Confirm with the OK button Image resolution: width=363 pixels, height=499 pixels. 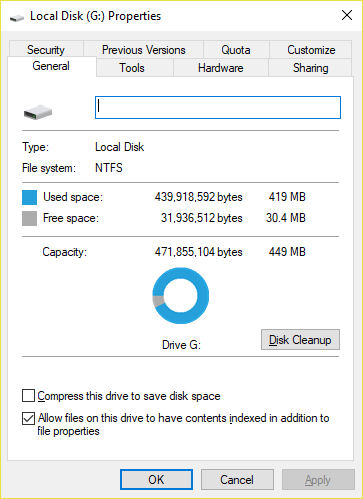[156, 480]
